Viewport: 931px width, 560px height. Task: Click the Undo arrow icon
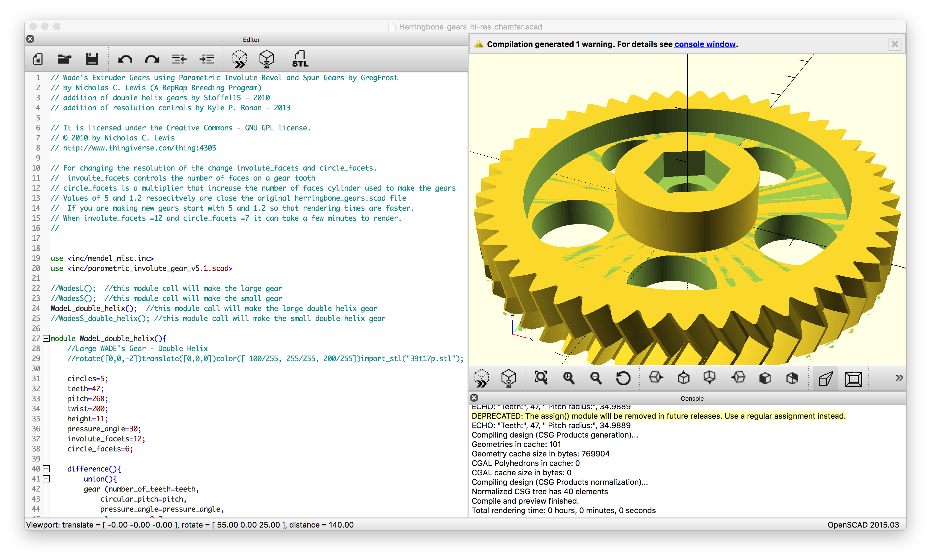(x=125, y=59)
